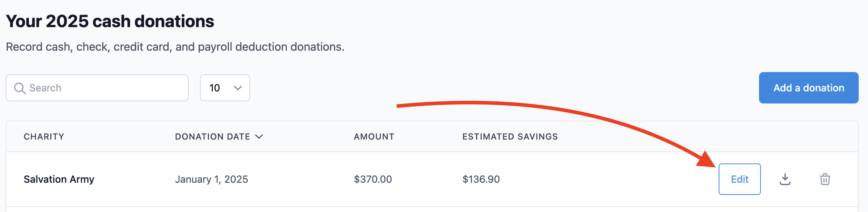Select the $370.00 donation amount

click(x=372, y=179)
